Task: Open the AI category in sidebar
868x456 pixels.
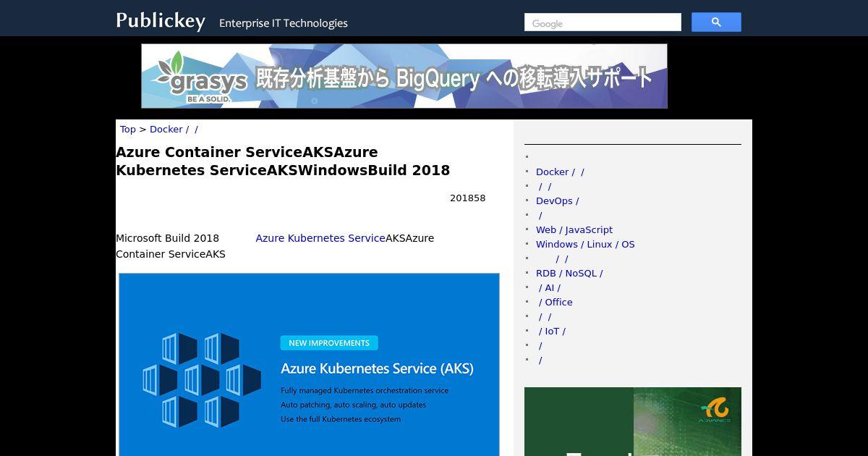Action: click(x=549, y=288)
